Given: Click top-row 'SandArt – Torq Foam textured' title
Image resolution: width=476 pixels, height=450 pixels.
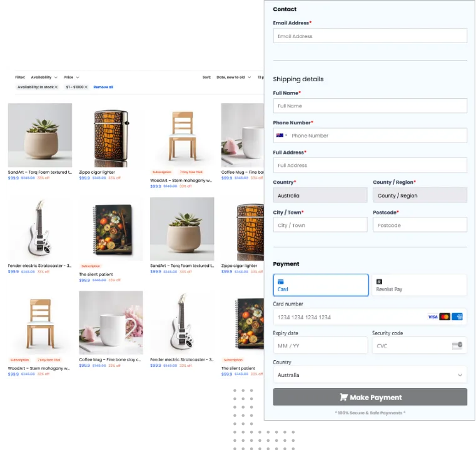Looking at the screenshot, I should (x=40, y=172).
